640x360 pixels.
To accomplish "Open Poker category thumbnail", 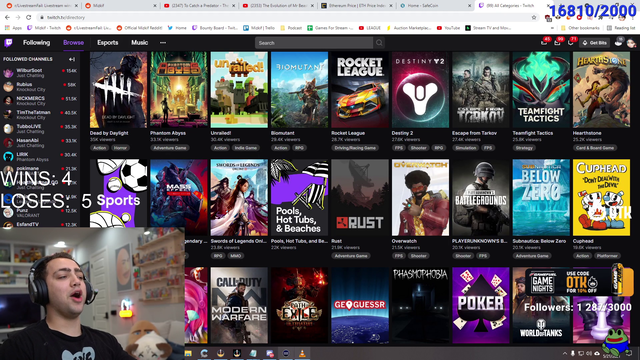I will tap(481, 305).
